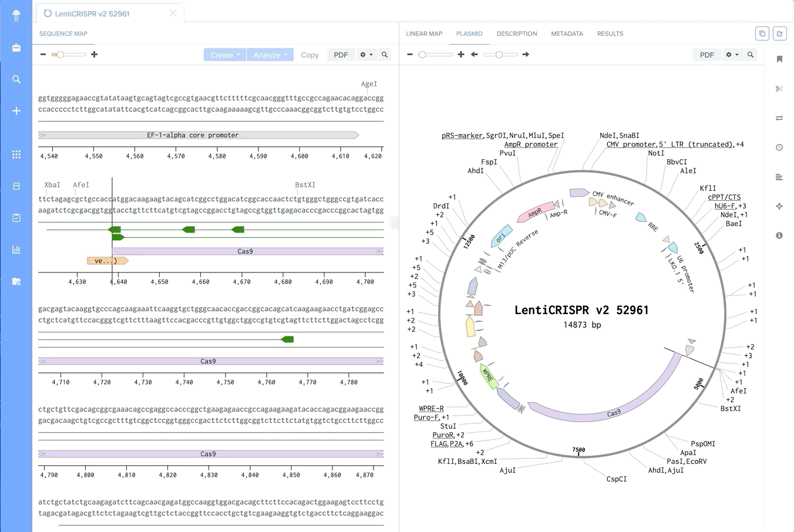Image resolution: width=794 pixels, height=532 pixels.
Task: Search the plasmid map with magnifier icon
Action: [751, 55]
